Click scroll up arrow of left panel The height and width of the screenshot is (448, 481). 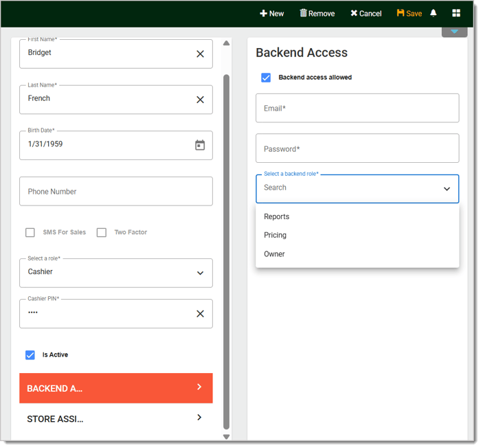point(226,43)
